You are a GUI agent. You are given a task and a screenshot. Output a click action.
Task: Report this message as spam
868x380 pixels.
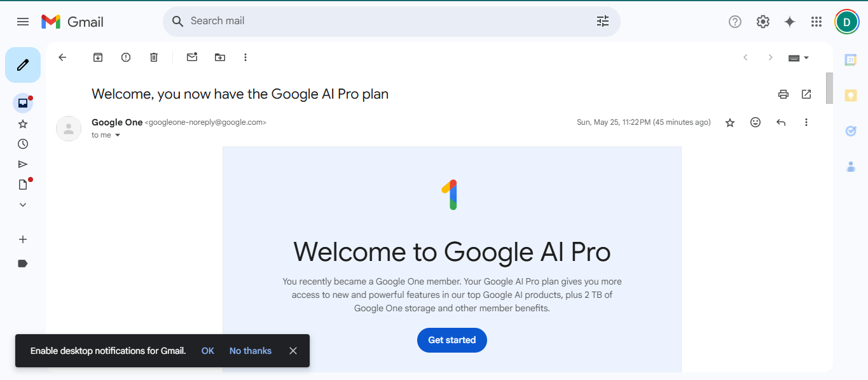click(126, 57)
